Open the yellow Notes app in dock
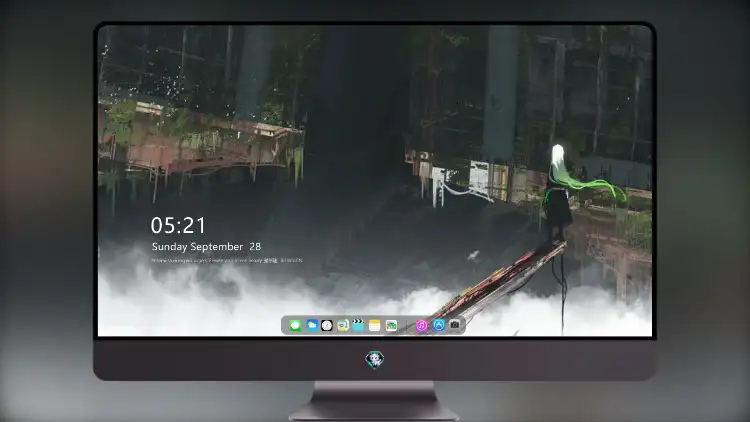This screenshot has width=750, height=422. 375,325
